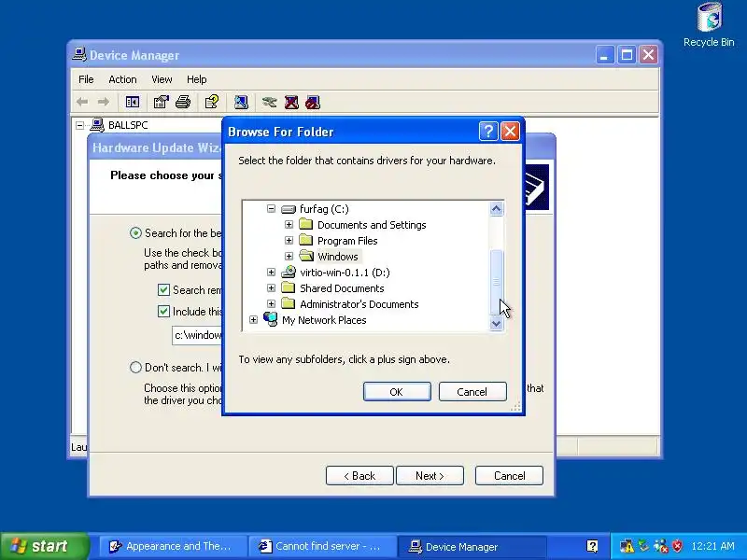Open the Start menu
This screenshot has height=560, width=747.
(x=44, y=546)
